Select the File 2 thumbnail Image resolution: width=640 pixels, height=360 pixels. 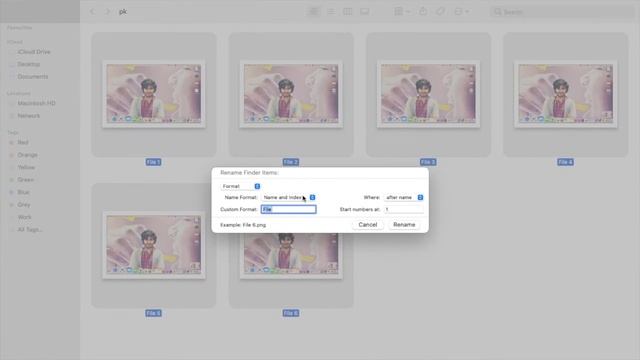(291, 94)
